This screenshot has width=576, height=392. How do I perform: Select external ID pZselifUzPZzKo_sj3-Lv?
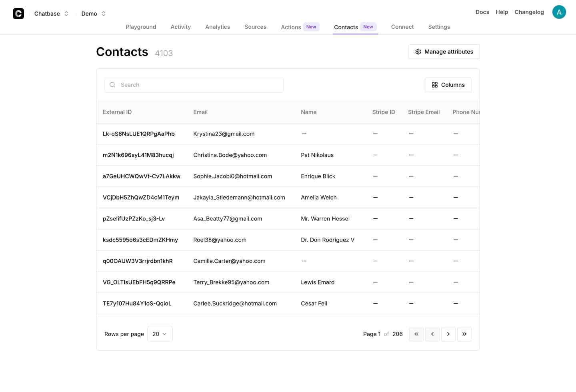pyautogui.click(x=134, y=218)
